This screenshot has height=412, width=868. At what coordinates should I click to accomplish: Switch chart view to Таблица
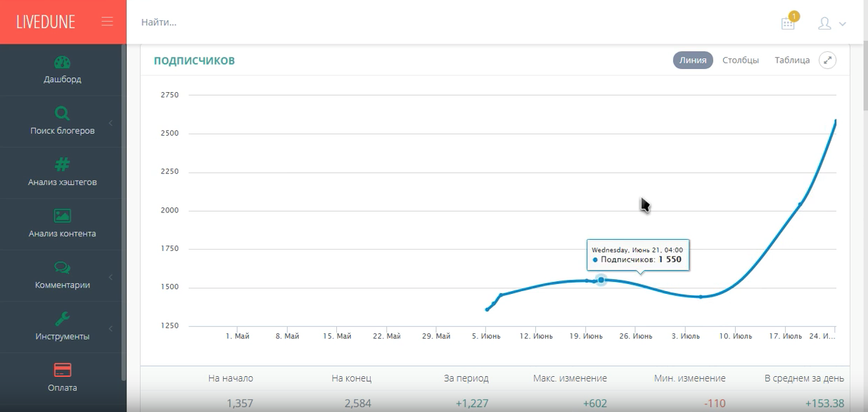792,60
